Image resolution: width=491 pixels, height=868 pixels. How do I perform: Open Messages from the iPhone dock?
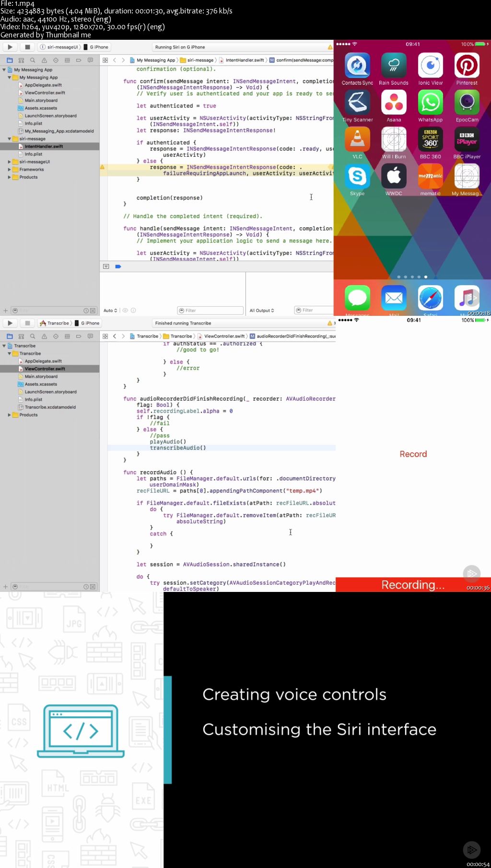point(357,298)
